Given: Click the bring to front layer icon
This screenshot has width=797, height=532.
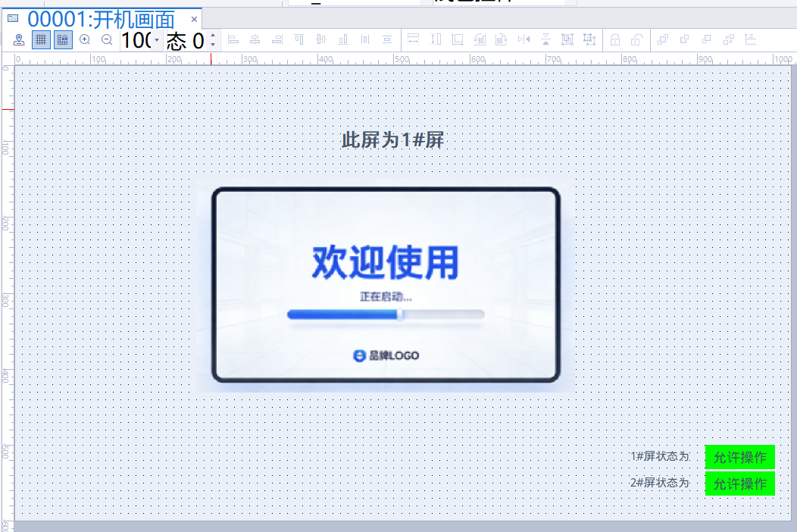Looking at the screenshot, I should click(662, 39).
